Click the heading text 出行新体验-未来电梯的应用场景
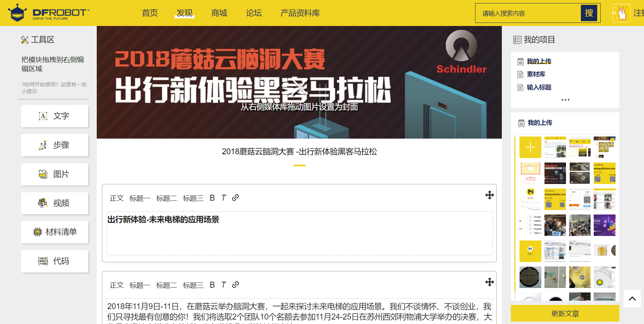 coord(163,220)
